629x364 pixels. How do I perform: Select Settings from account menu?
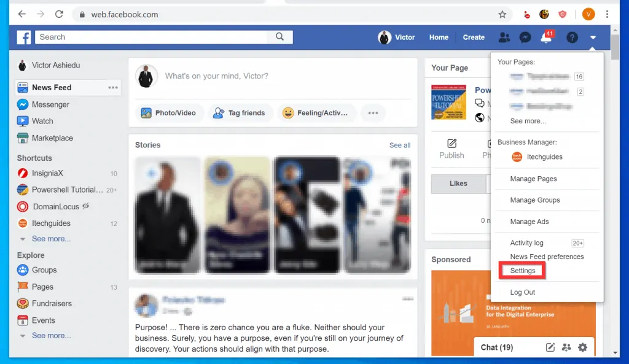[522, 271]
